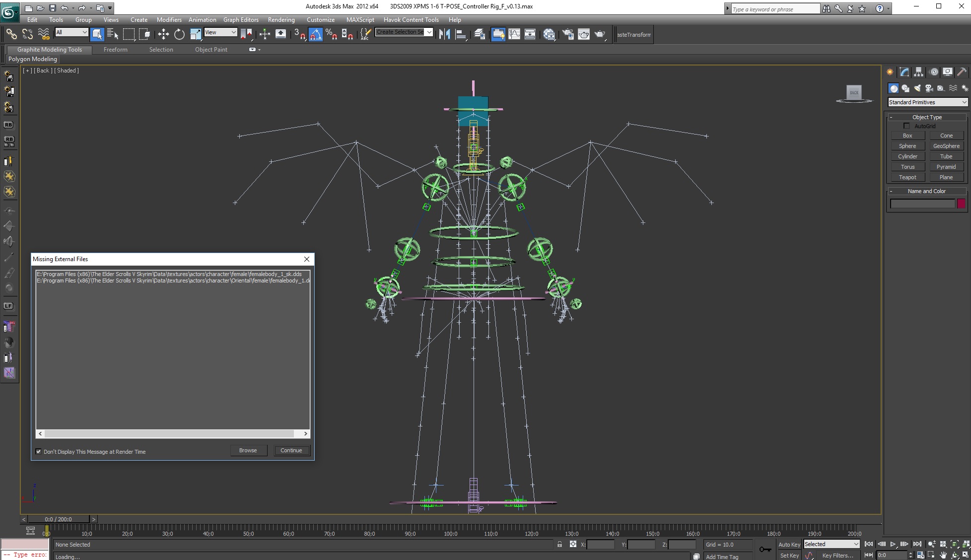The width and height of the screenshot is (971, 560).
Task: Open the Motion panel tab icon
Action: pos(934,72)
